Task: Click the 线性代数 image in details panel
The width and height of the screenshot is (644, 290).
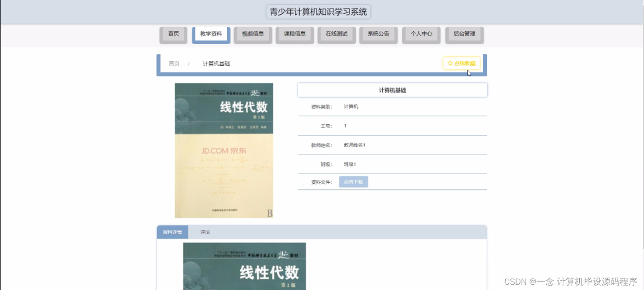Action: (x=244, y=266)
